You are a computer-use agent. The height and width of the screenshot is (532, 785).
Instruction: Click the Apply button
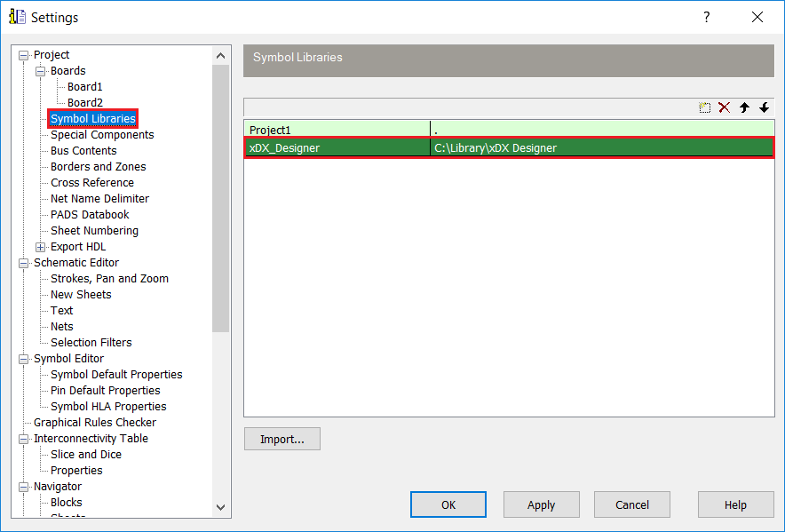541,505
